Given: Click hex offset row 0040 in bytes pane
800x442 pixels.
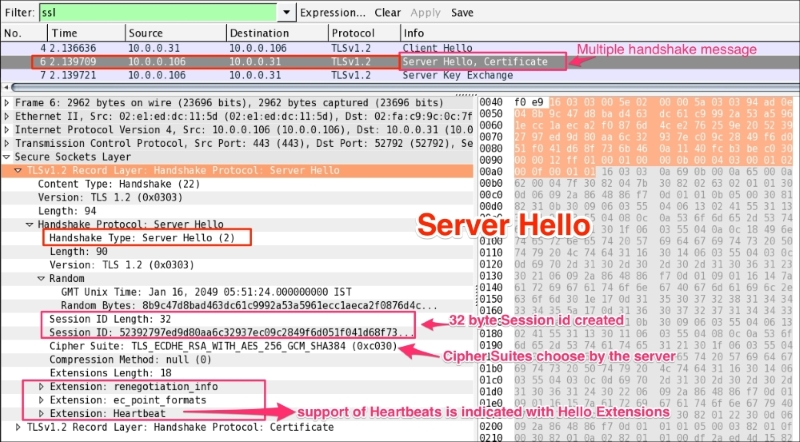Looking at the screenshot, I should (x=491, y=103).
